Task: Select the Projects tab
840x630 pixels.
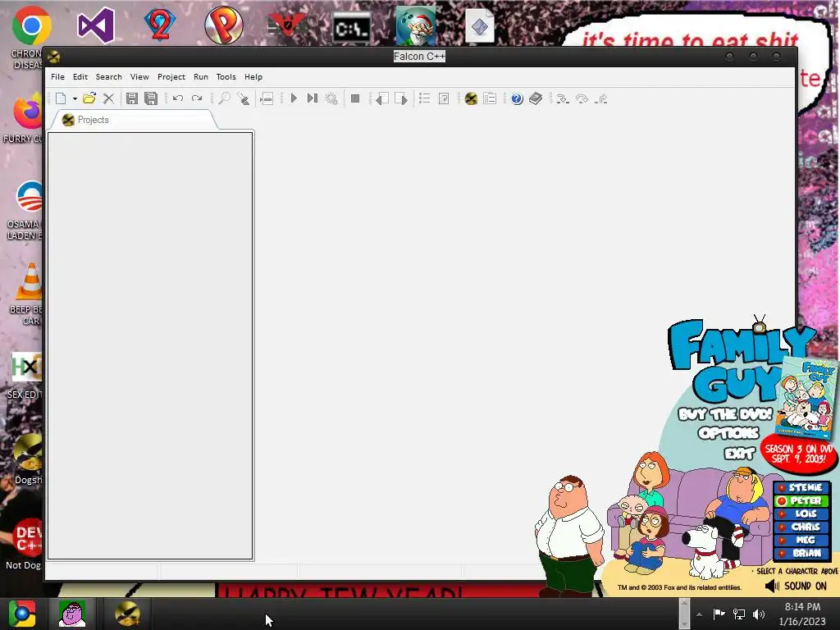Action: pyautogui.click(x=134, y=120)
